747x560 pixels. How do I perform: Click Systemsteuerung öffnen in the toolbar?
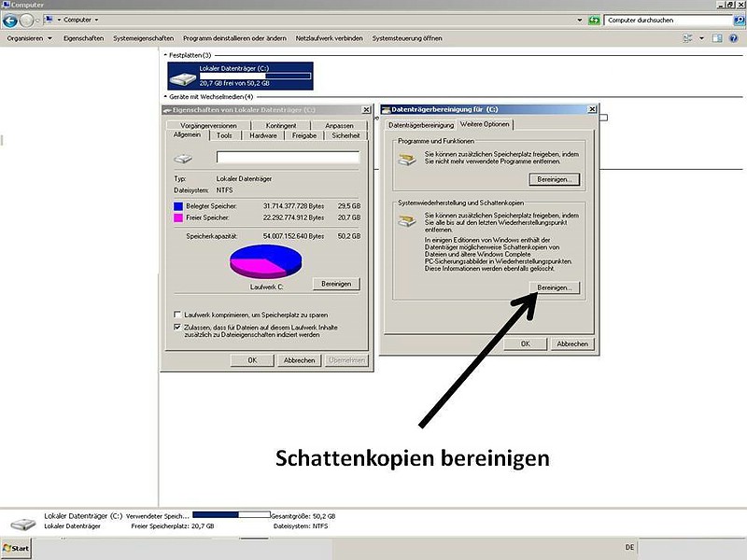click(407, 38)
